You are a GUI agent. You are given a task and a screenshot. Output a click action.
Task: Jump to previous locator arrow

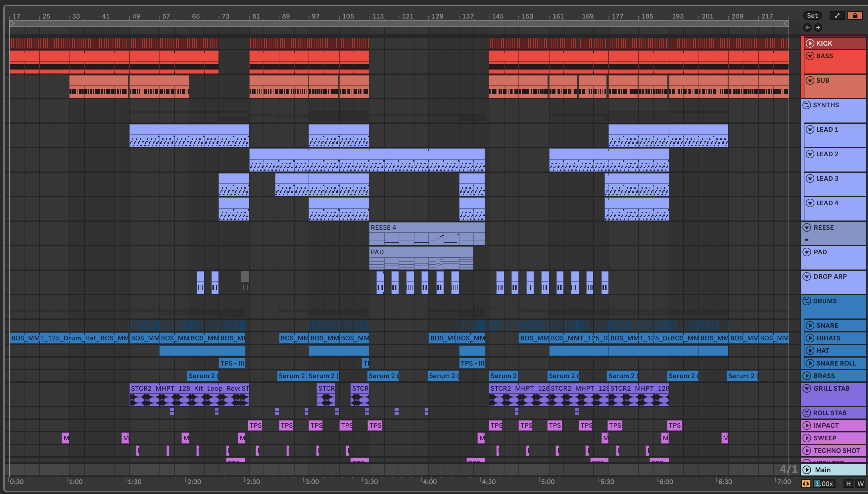pyautogui.click(x=807, y=27)
